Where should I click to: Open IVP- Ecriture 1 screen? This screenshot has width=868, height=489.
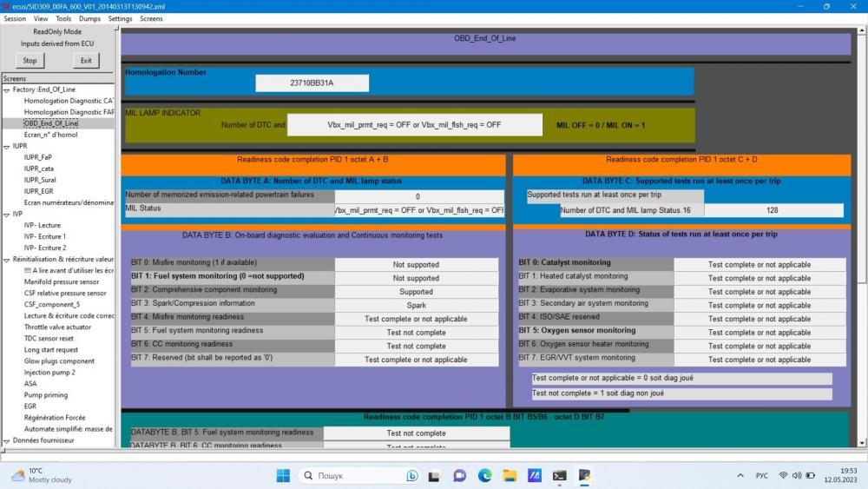[x=45, y=236]
